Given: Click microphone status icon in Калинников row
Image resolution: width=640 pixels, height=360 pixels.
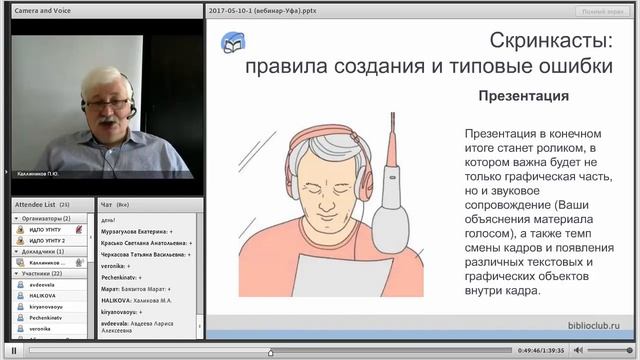Looking at the screenshot, I should (79, 262).
